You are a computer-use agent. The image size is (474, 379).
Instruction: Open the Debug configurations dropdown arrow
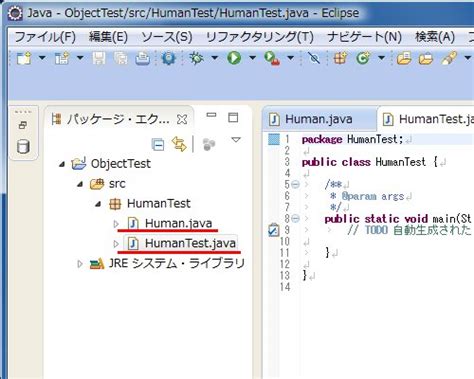click(x=215, y=58)
